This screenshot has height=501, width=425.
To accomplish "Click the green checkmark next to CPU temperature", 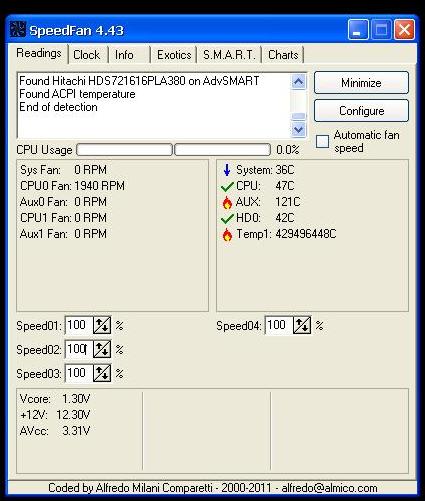I will pos(227,186).
